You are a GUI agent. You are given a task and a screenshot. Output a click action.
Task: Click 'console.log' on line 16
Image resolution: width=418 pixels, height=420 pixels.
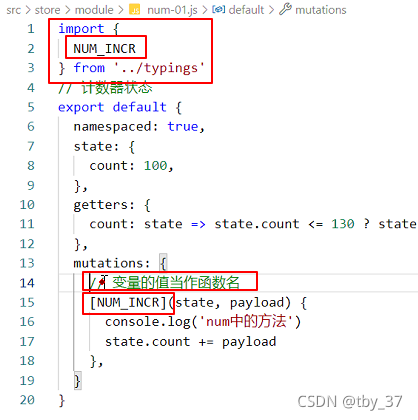[x=148, y=322]
